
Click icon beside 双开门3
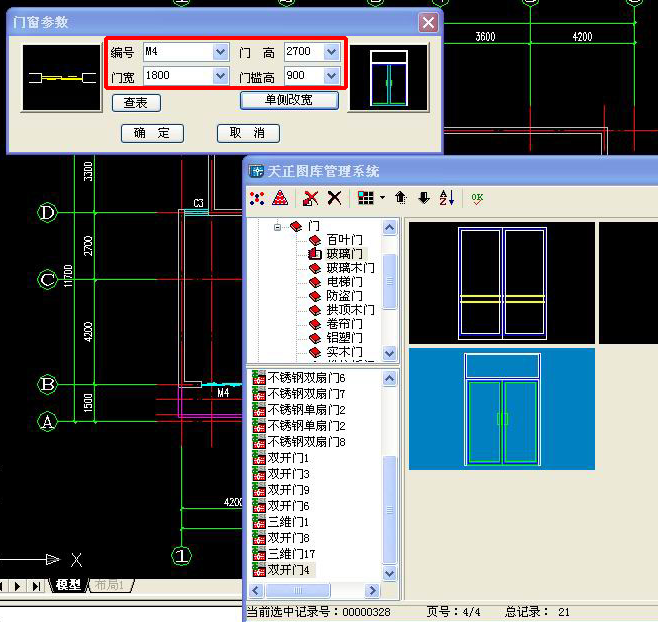258,473
